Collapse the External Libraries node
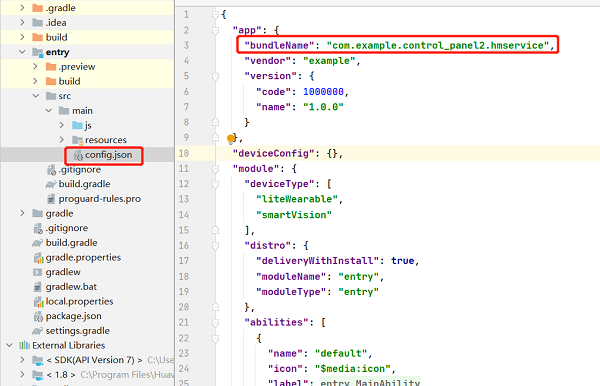Screen dimensions: 600x386 10,345
